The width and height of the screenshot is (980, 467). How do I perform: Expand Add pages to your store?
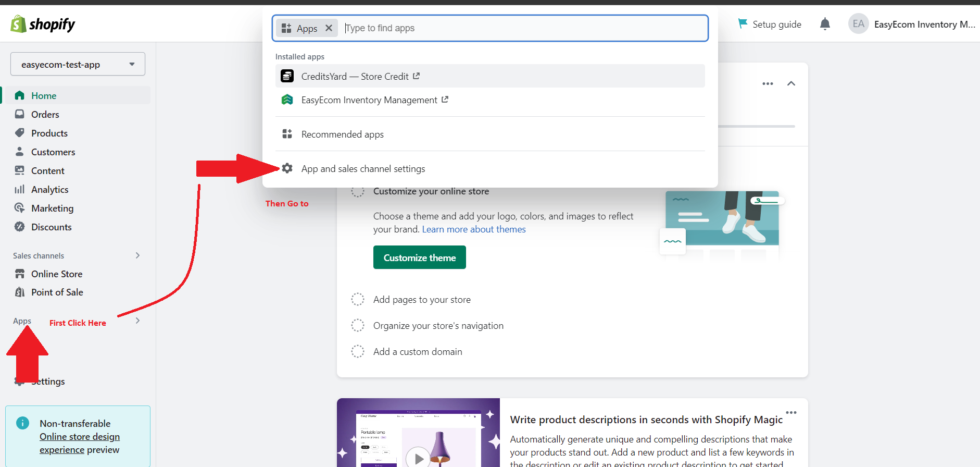[422, 300]
